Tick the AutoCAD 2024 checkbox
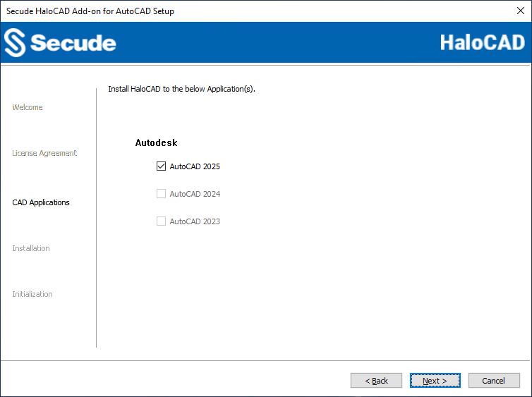The width and height of the screenshot is (532, 397). (161, 194)
